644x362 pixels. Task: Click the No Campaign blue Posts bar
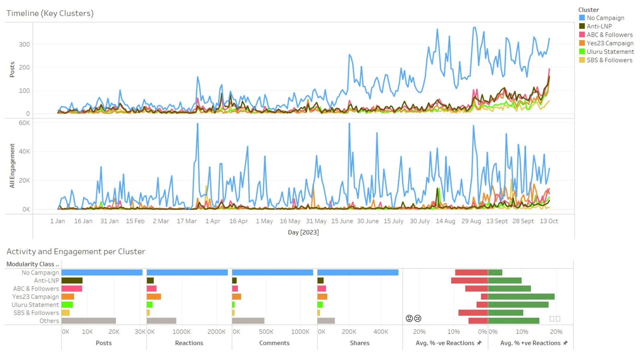click(102, 272)
